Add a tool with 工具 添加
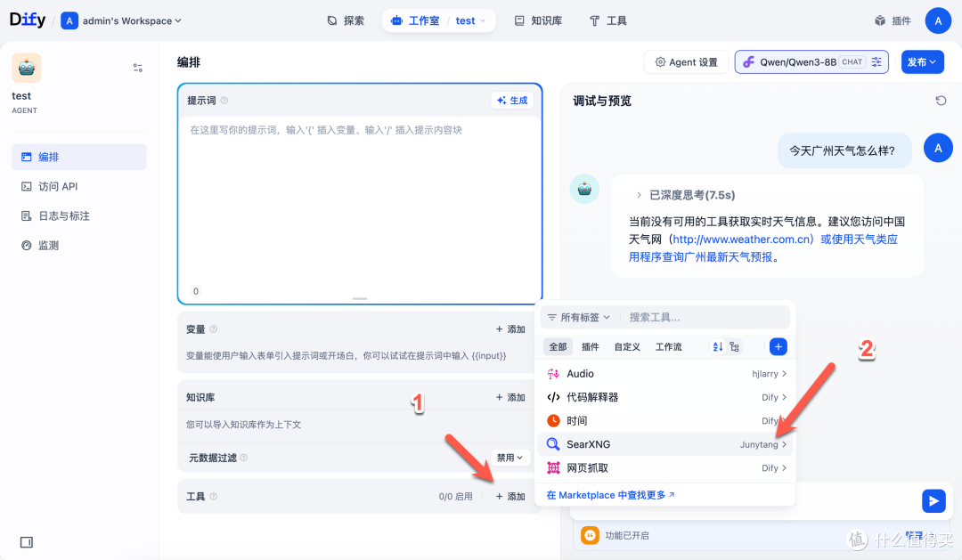This screenshot has width=962, height=560. click(510, 496)
